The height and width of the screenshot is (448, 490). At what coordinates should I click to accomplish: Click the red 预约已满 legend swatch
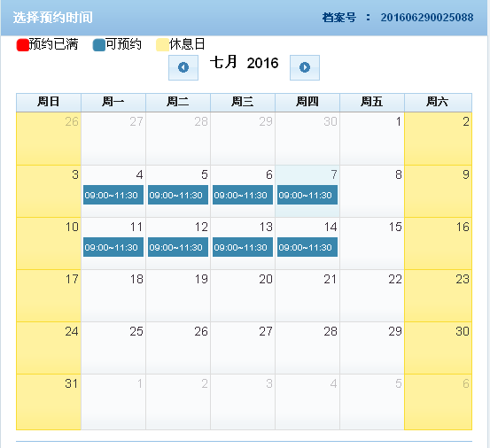pyautogui.click(x=22, y=45)
